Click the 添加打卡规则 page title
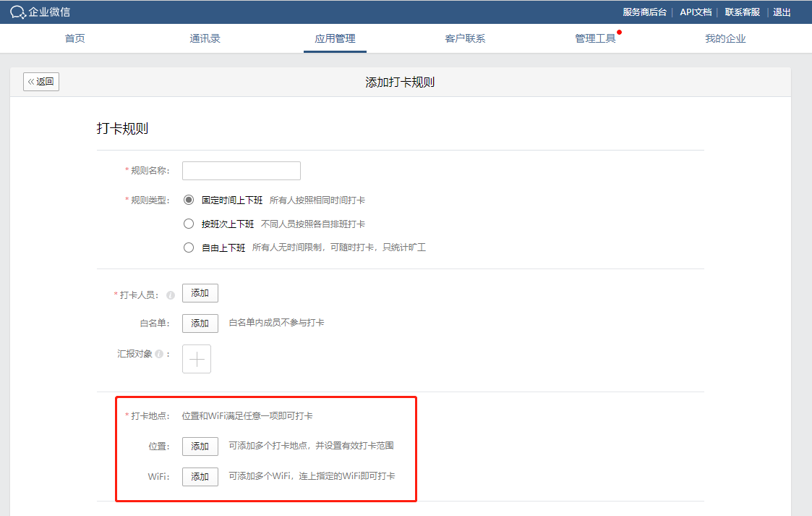 coord(400,83)
